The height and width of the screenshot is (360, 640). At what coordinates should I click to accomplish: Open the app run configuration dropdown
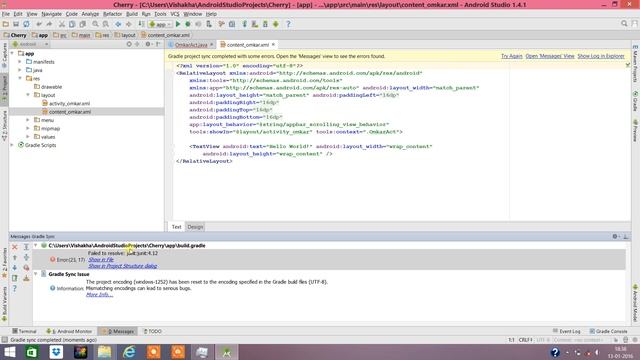pos(160,24)
